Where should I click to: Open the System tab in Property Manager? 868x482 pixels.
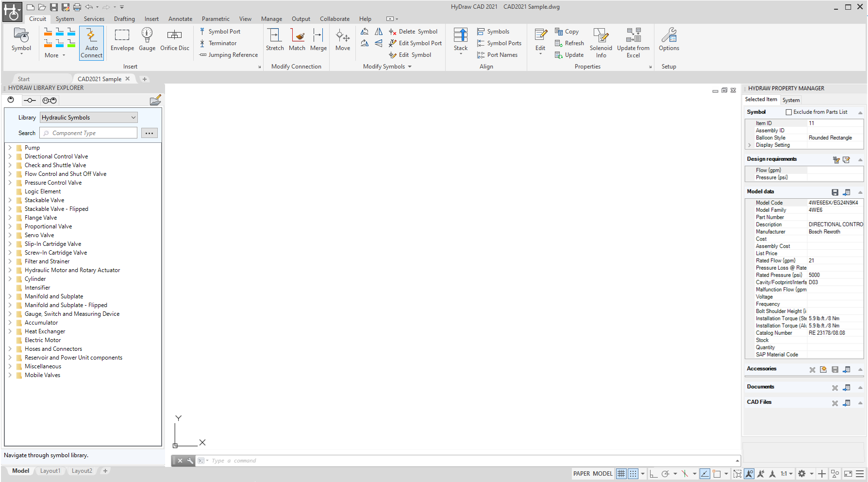791,100
